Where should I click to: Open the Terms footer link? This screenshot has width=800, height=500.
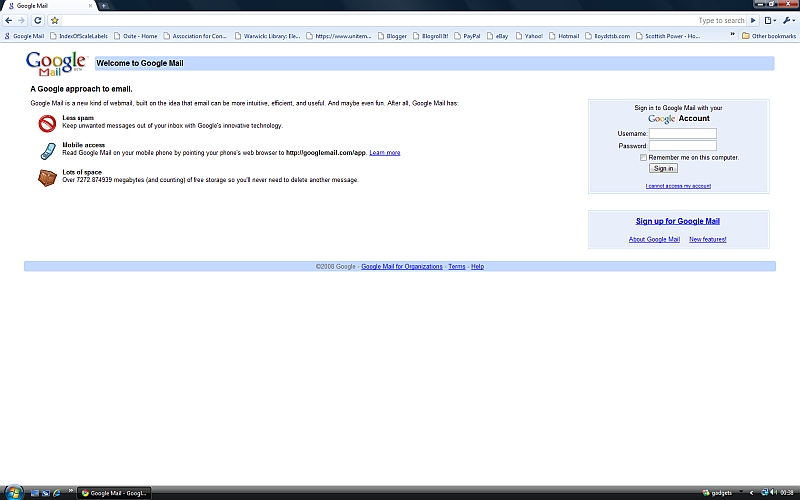click(457, 266)
